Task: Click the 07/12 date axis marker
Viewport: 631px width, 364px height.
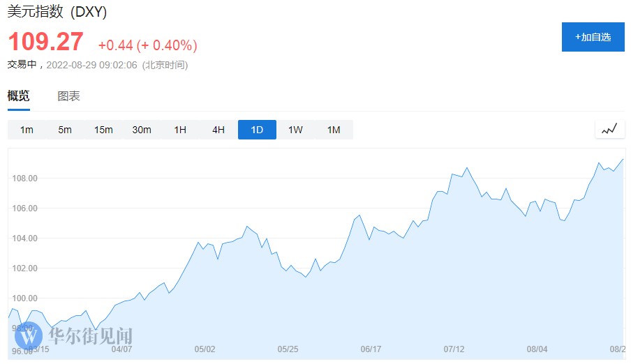Action: point(454,349)
